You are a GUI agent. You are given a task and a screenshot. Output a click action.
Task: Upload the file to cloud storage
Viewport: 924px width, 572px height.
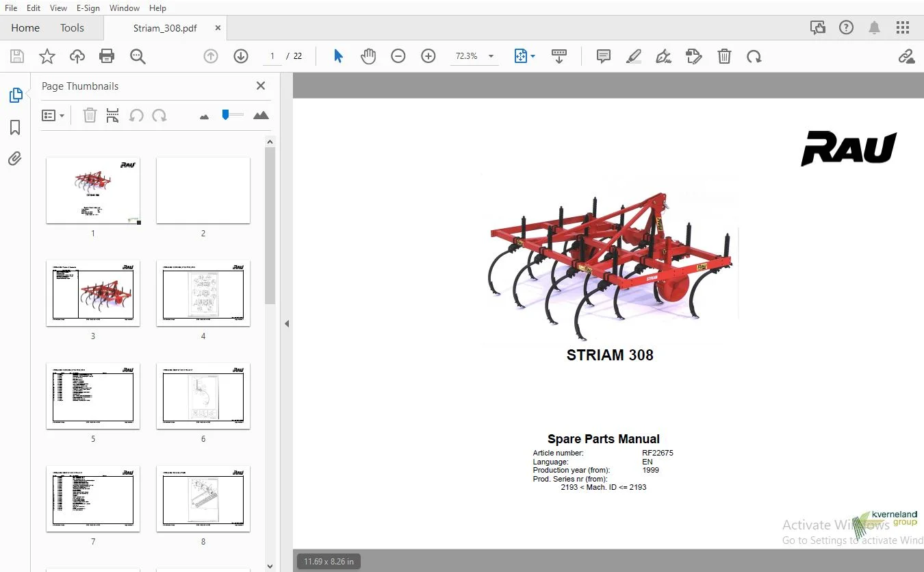coord(77,56)
